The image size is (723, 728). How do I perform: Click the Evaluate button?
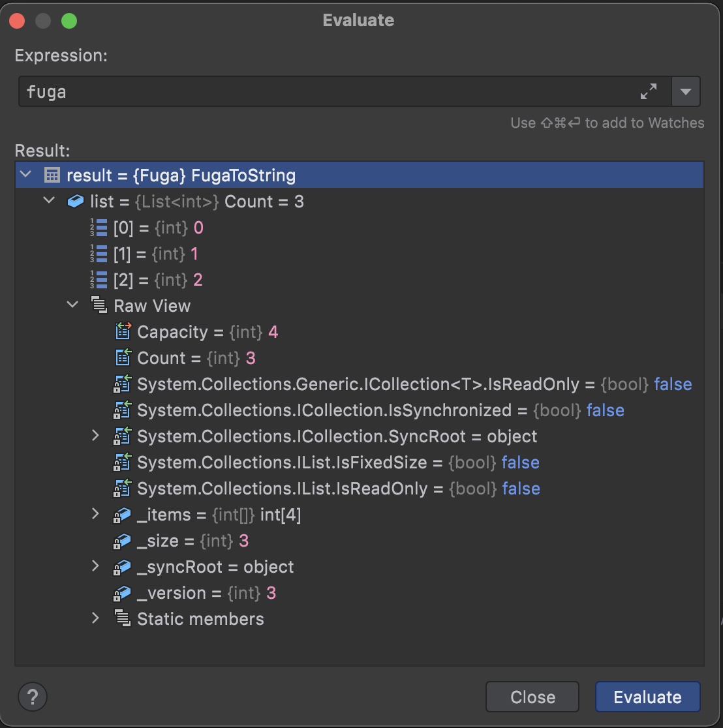pyautogui.click(x=648, y=697)
